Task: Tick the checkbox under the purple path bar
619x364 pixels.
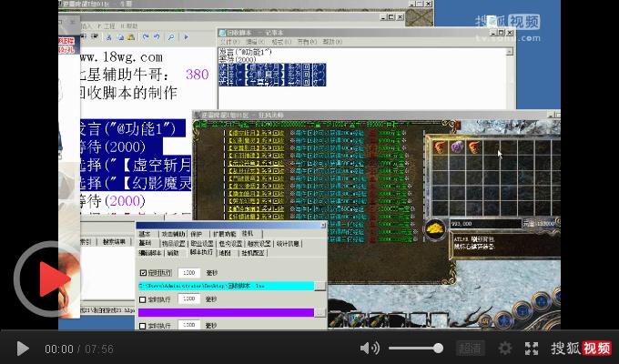Action: [x=143, y=326]
